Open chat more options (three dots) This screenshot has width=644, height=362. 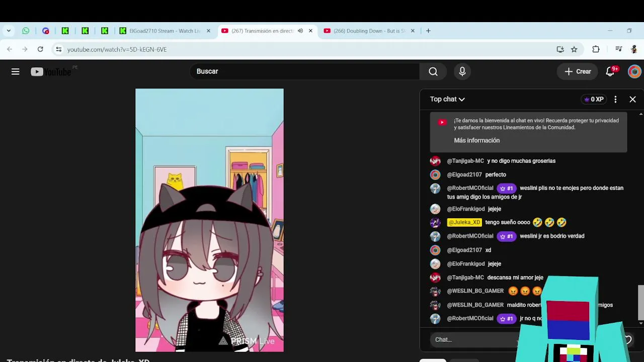[x=615, y=100]
